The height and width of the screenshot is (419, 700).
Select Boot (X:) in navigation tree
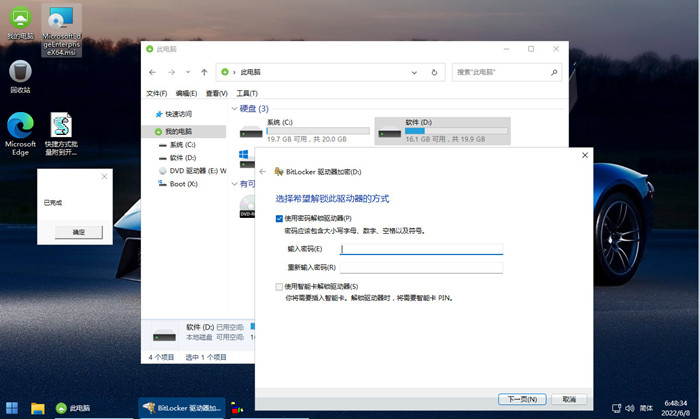[x=178, y=184]
